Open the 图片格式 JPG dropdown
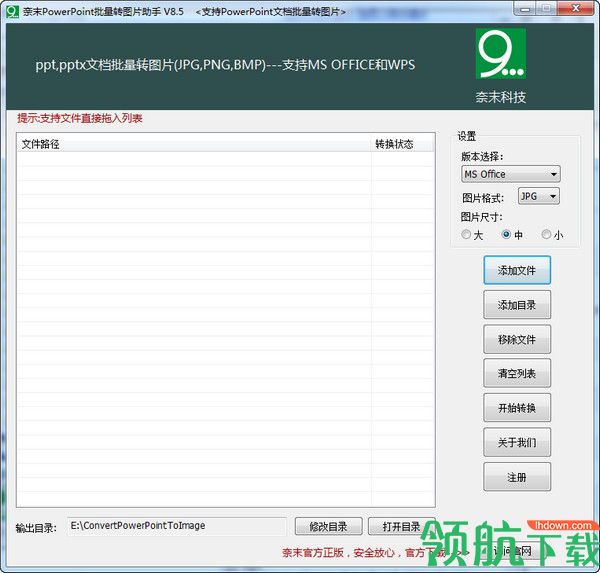This screenshot has height=573, width=600. pyautogui.click(x=538, y=196)
